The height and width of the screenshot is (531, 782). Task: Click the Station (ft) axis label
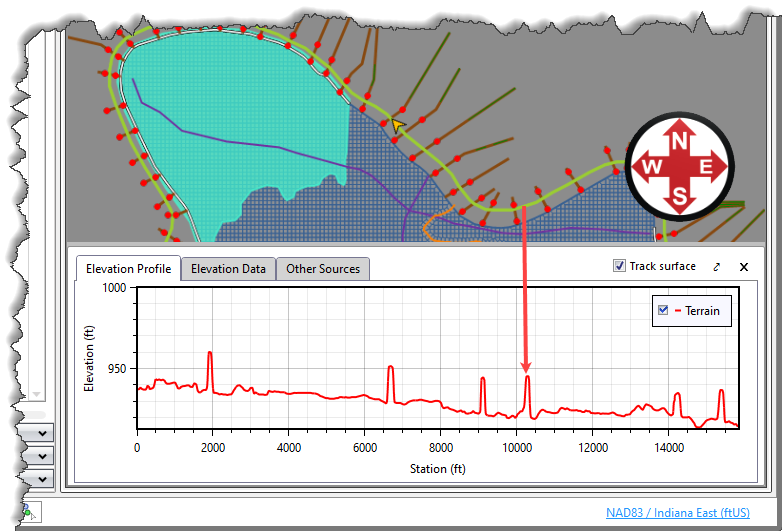437,469
